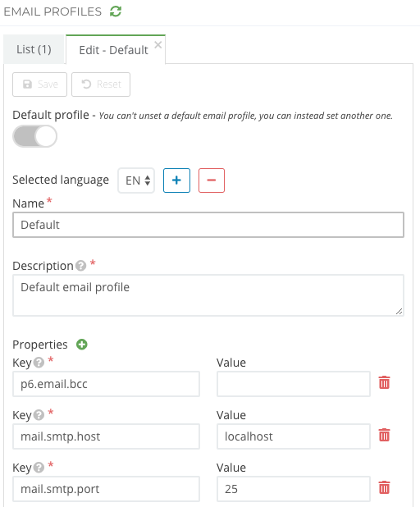Click the EMAIL PROFILES heading text
The image size is (420, 507).
click(52, 11)
